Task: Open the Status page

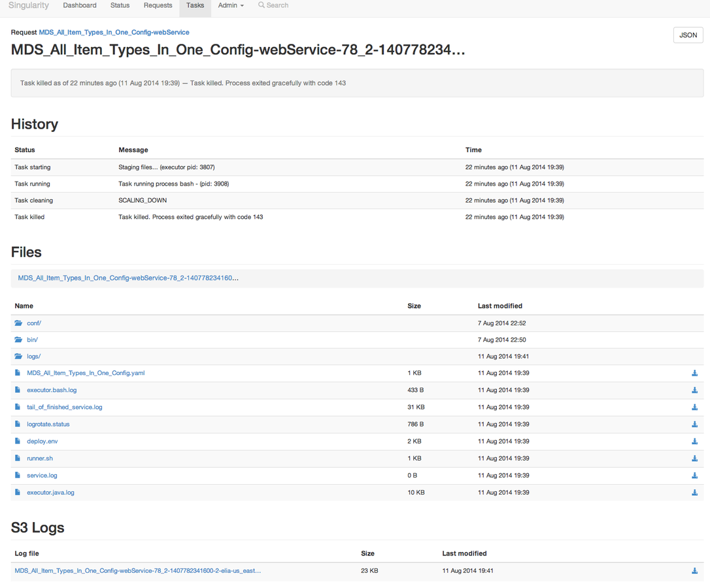Action: (120, 5)
